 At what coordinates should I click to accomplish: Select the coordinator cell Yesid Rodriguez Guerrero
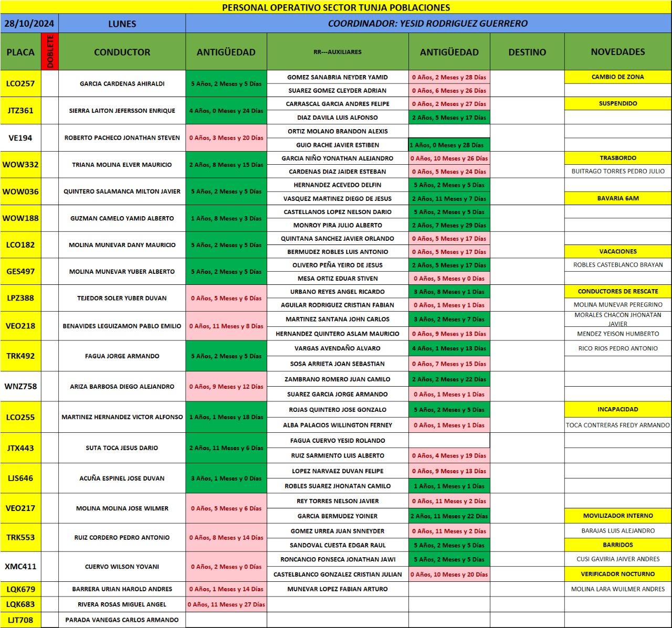click(x=428, y=24)
